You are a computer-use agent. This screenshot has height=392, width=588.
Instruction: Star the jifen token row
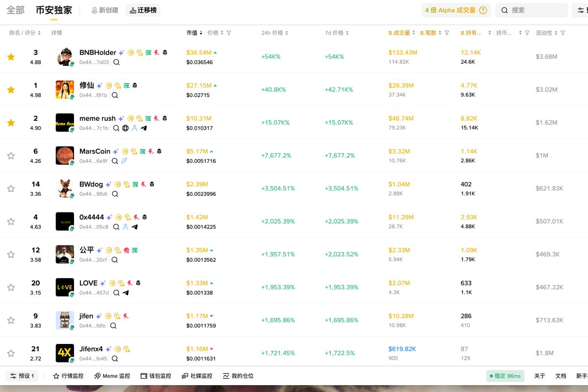click(x=11, y=320)
